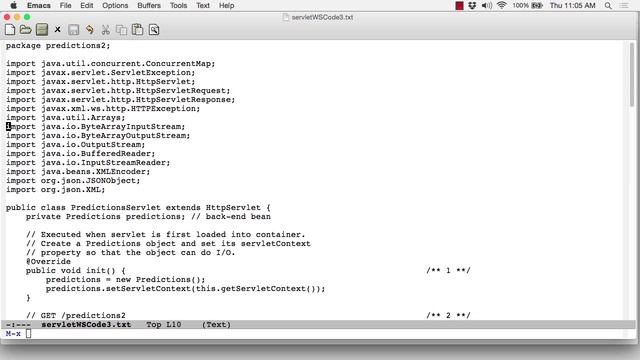
Task: Click the battery status icon
Action: pyautogui.click(x=537, y=5)
